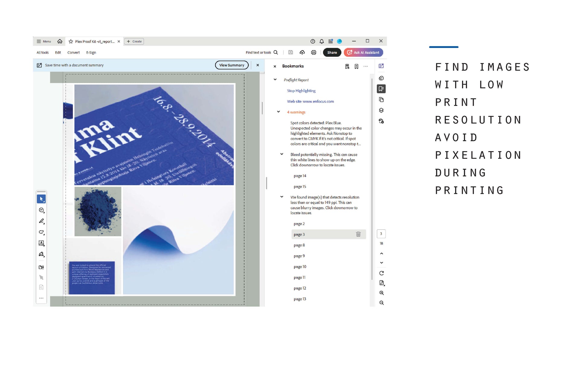Open the notifications bell icon

[x=322, y=41]
